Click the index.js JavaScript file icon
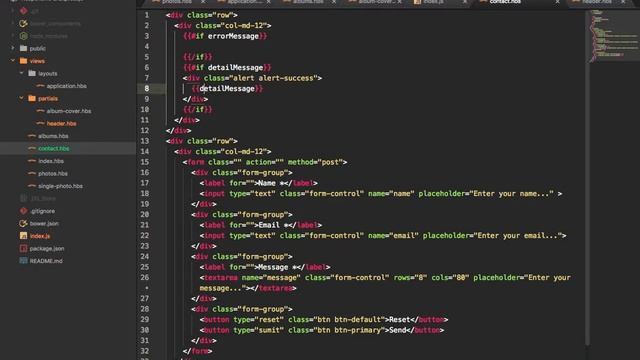640x360 pixels. [24, 236]
